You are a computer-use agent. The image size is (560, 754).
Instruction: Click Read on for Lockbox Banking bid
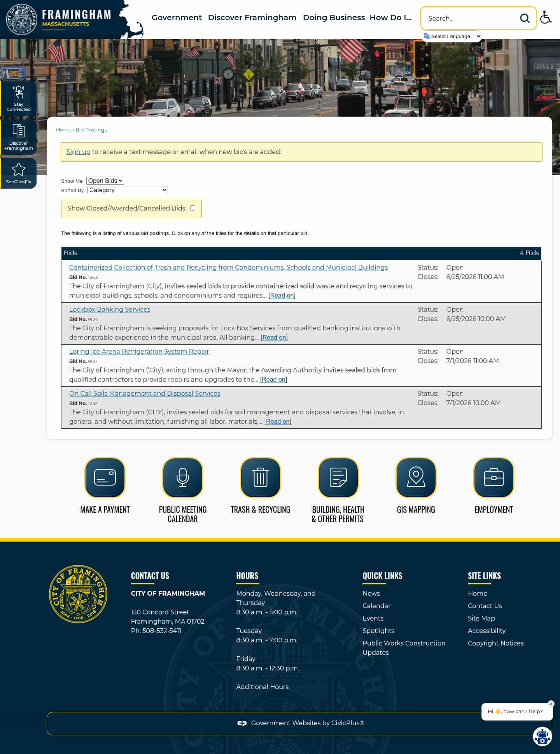(x=274, y=337)
